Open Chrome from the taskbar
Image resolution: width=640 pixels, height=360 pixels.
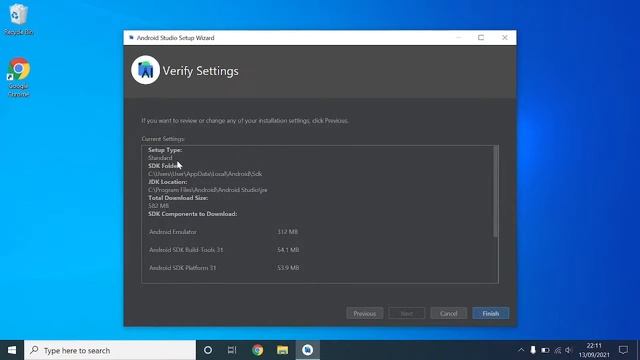pos(258,350)
